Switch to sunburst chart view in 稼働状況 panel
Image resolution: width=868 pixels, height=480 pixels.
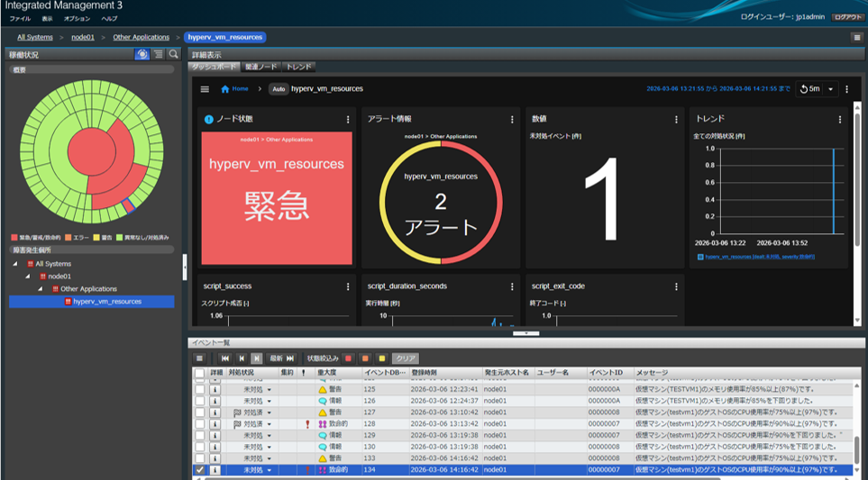point(142,54)
